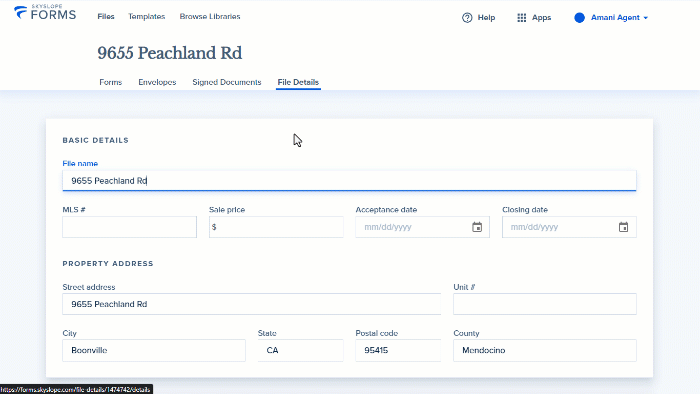The image size is (700, 394).
Task: Click the Street address field
Action: coord(251,304)
